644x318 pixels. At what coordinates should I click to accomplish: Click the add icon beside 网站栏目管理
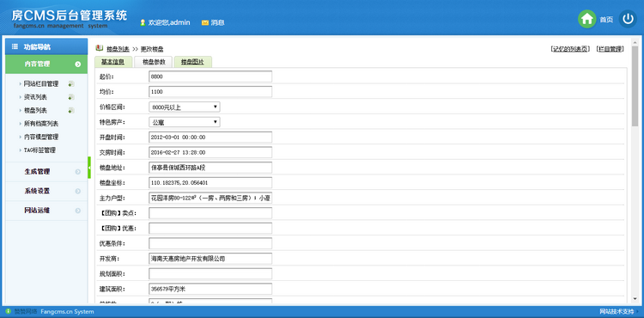pos(71,84)
